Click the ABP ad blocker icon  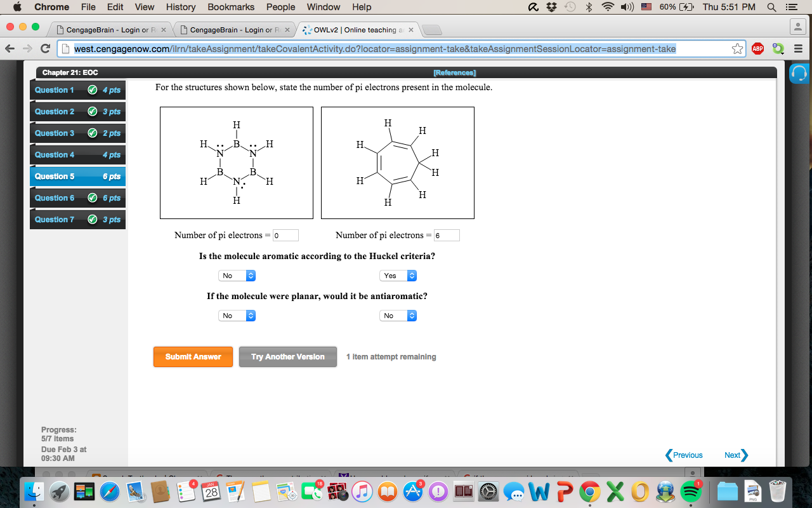(757, 48)
